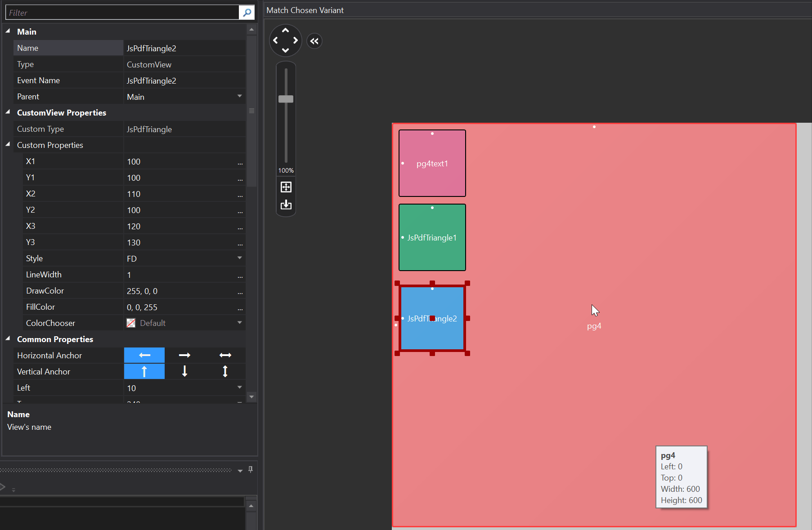Select the pg4text1 view in designer
The image size is (812, 530).
point(432,163)
